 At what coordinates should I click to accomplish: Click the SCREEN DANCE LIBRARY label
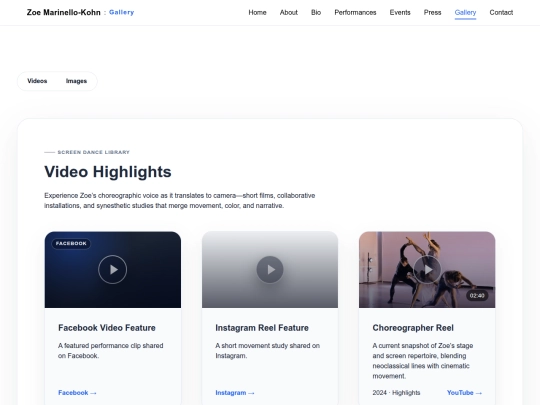[93, 152]
